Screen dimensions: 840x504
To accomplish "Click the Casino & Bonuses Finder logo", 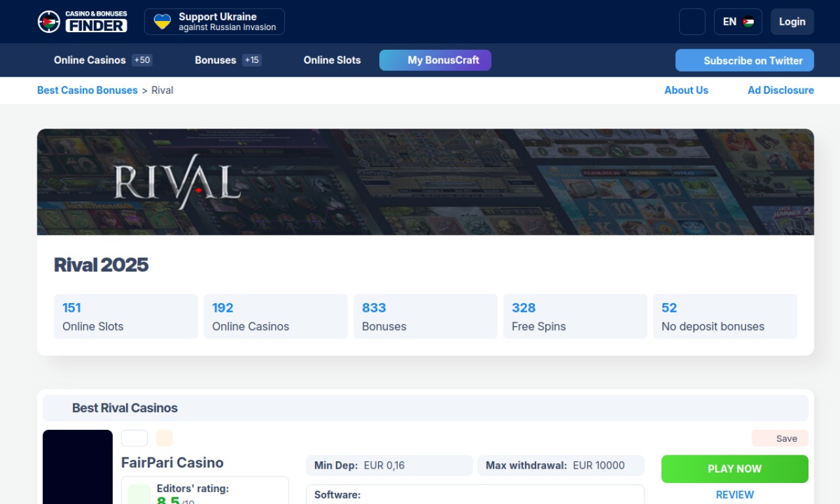I will [x=82, y=22].
